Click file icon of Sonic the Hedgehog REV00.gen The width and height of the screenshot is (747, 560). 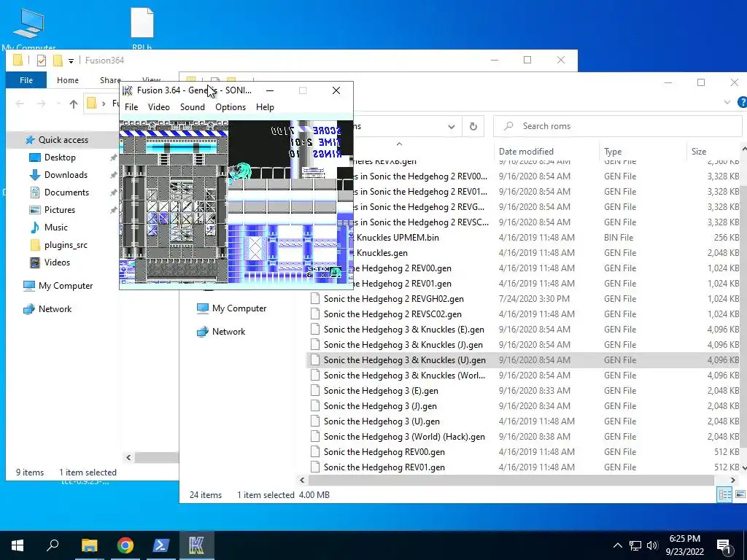coord(315,452)
